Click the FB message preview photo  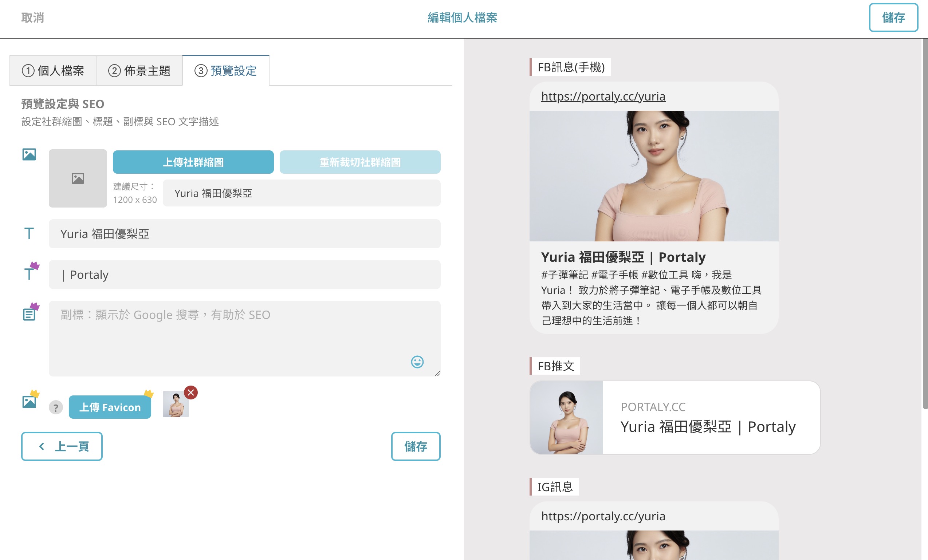point(654,176)
